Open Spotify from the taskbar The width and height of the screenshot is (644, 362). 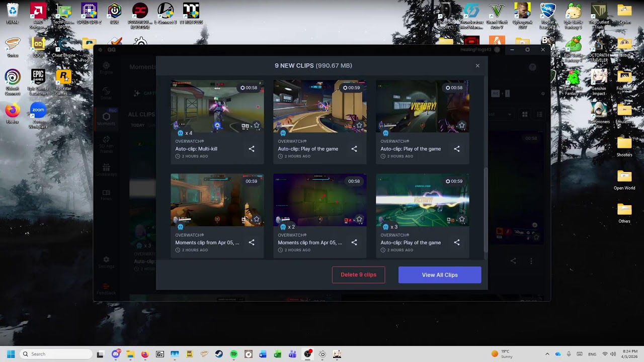233,354
